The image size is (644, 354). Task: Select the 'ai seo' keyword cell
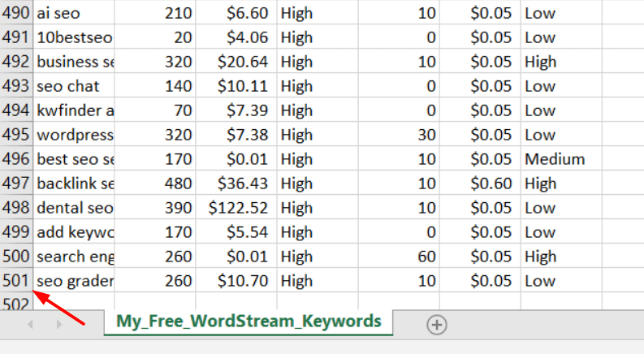74,13
